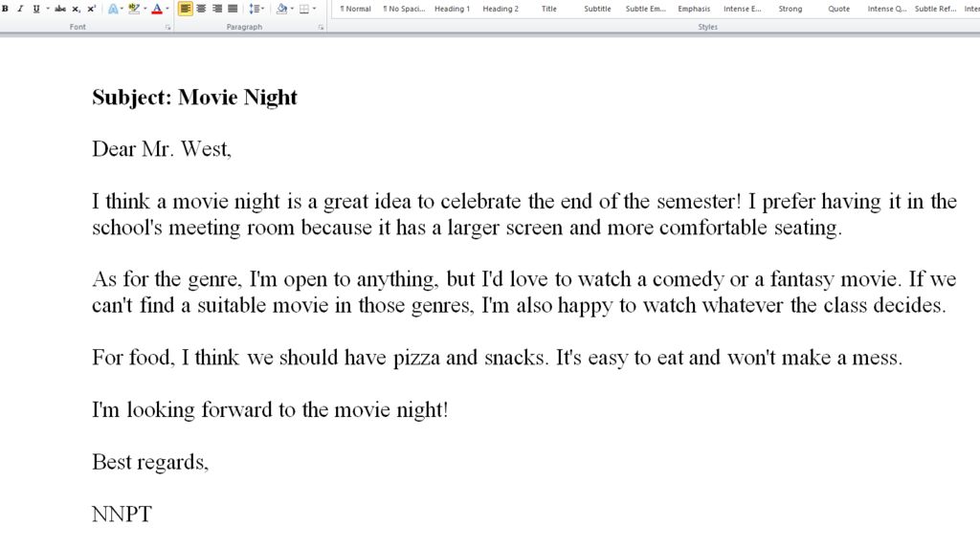Open the shading color dropdown arrow
The image size is (980, 547).
pyautogui.click(x=292, y=9)
